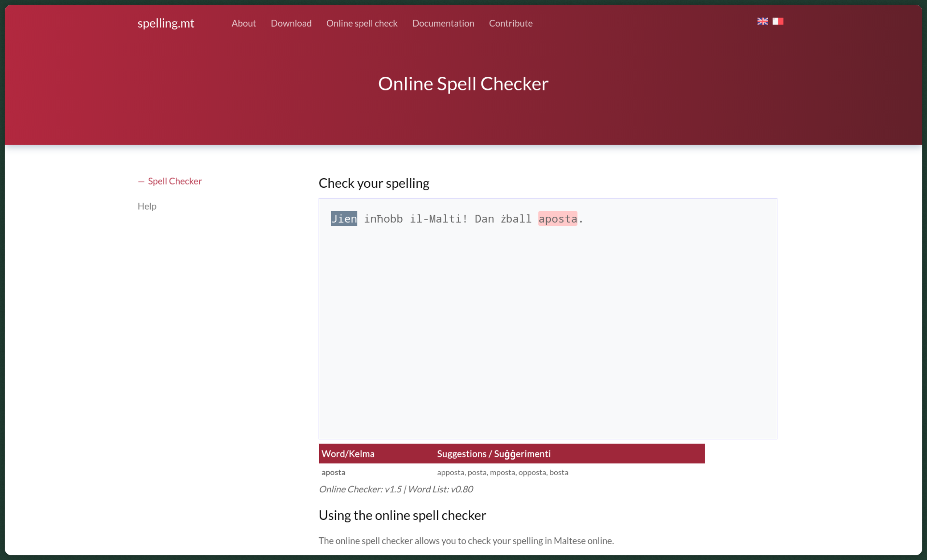Go to the Download page
927x560 pixels.
[291, 23]
